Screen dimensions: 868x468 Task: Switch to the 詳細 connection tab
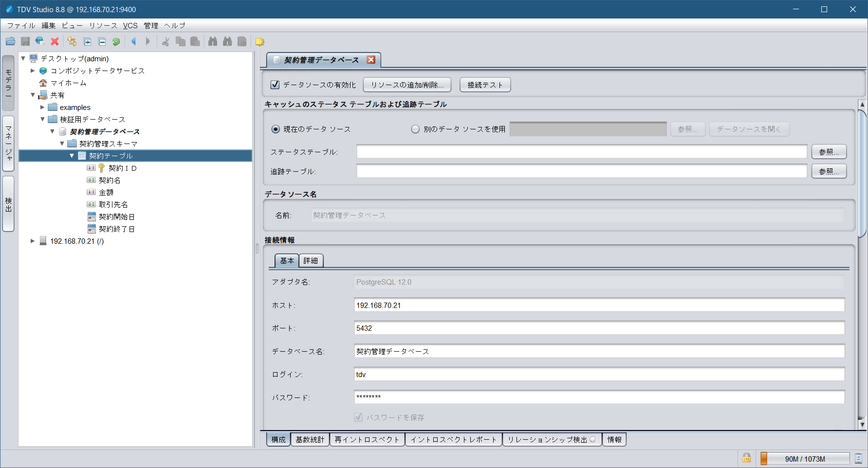pyautogui.click(x=311, y=261)
